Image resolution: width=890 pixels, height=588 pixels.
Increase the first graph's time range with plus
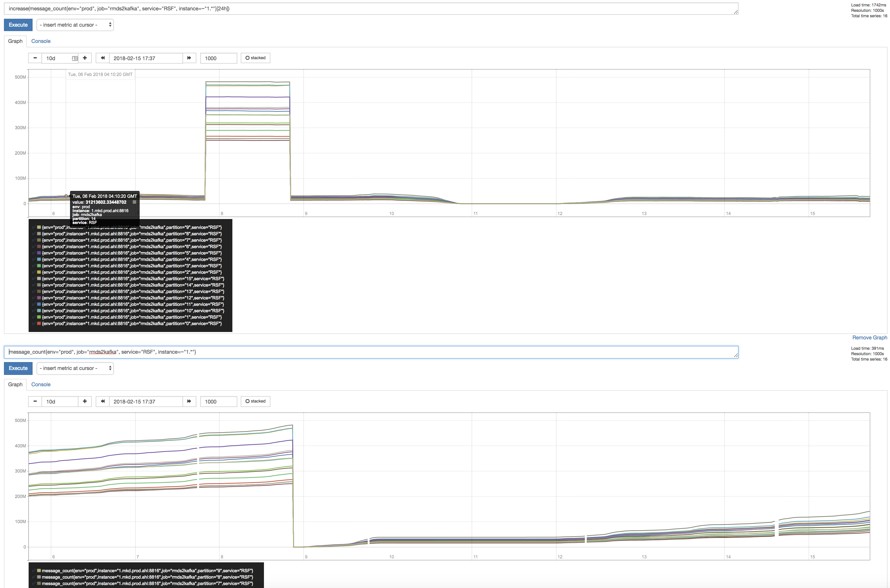(85, 58)
